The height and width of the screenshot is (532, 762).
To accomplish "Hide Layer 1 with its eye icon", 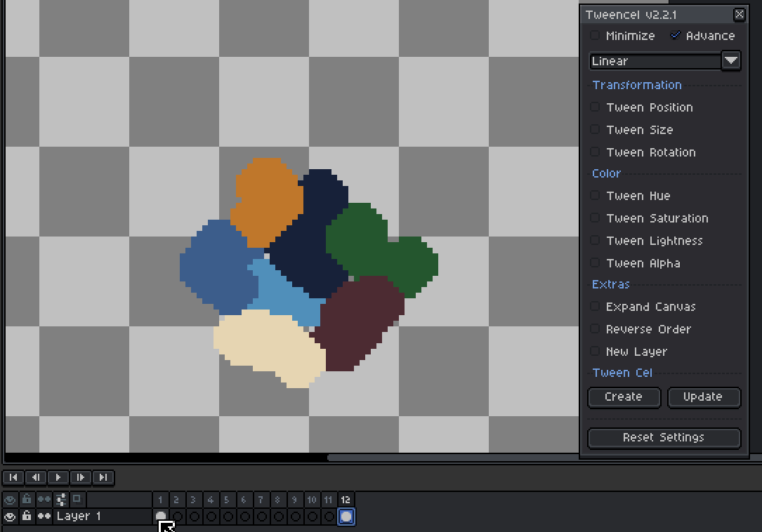I will (x=10, y=517).
